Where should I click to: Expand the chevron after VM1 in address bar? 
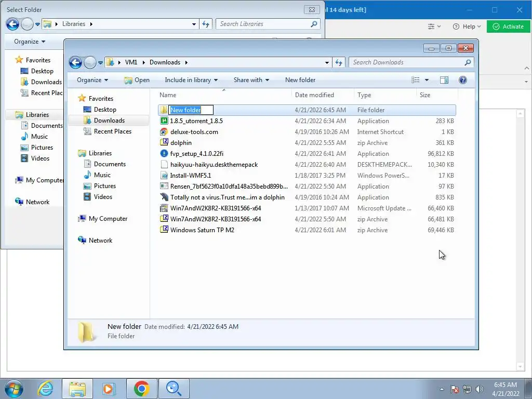click(143, 62)
